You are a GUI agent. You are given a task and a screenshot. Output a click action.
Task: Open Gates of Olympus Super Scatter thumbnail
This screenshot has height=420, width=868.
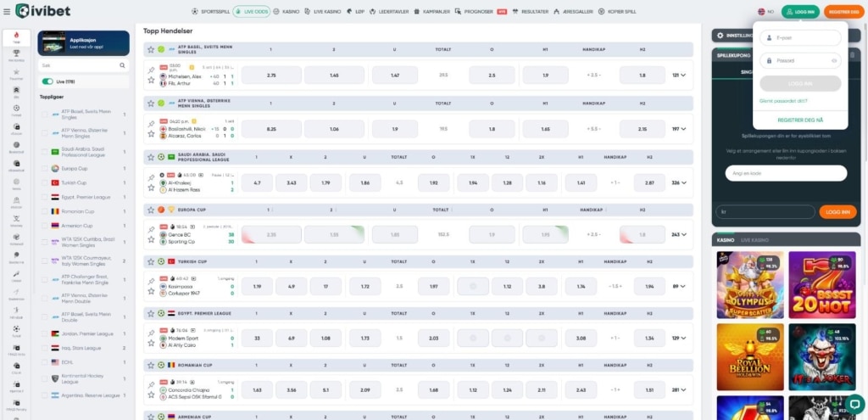pyautogui.click(x=750, y=285)
